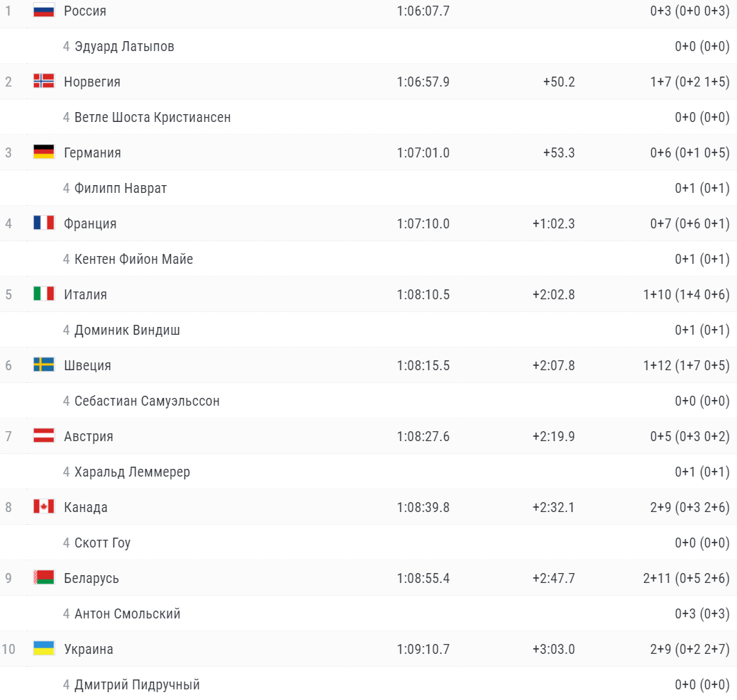Open team Россия link
The image size is (737, 700).
85,11
